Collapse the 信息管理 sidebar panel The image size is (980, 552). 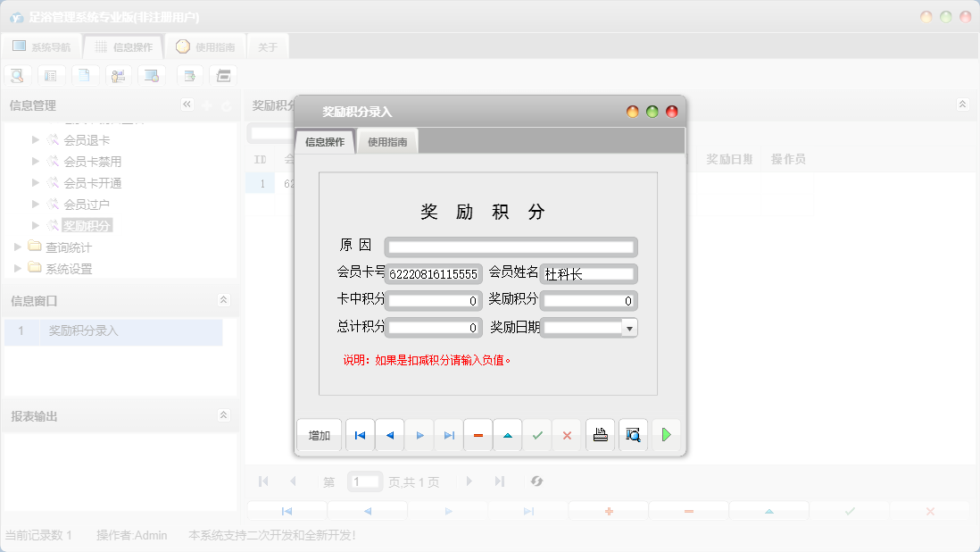click(187, 105)
